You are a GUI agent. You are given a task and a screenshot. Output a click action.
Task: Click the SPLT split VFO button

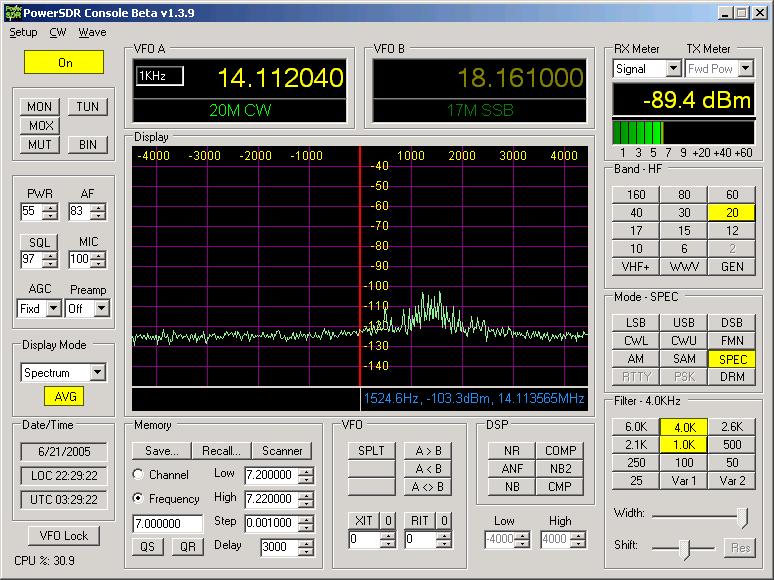pos(371,451)
